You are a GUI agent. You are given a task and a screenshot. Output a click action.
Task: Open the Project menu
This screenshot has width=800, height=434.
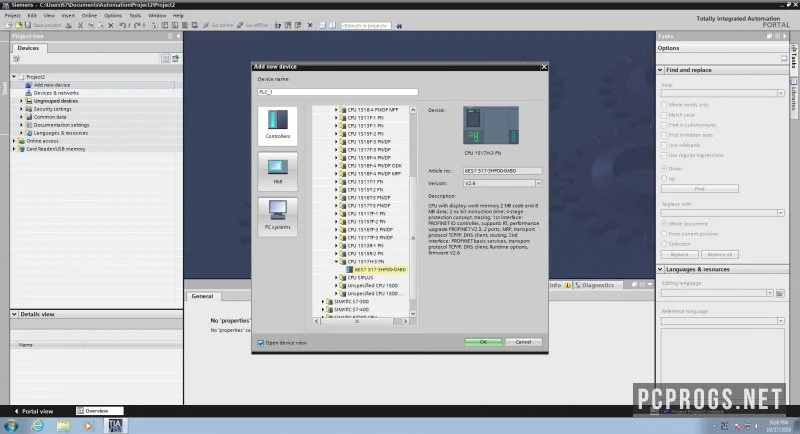pyautogui.click(x=12, y=16)
